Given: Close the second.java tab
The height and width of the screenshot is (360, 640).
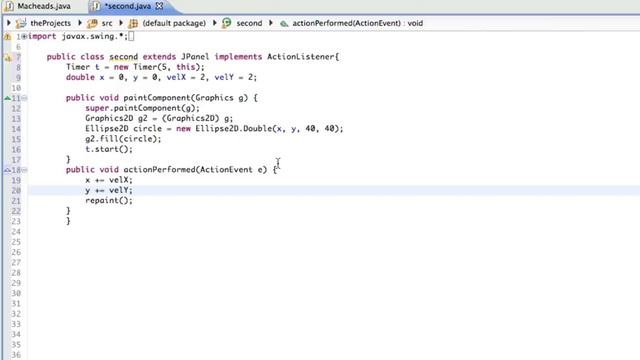Looking at the screenshot, I should click(160, 6).
